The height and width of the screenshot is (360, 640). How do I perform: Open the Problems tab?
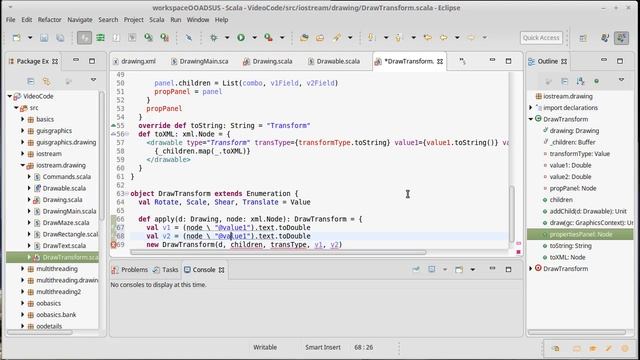pos(130,270)
